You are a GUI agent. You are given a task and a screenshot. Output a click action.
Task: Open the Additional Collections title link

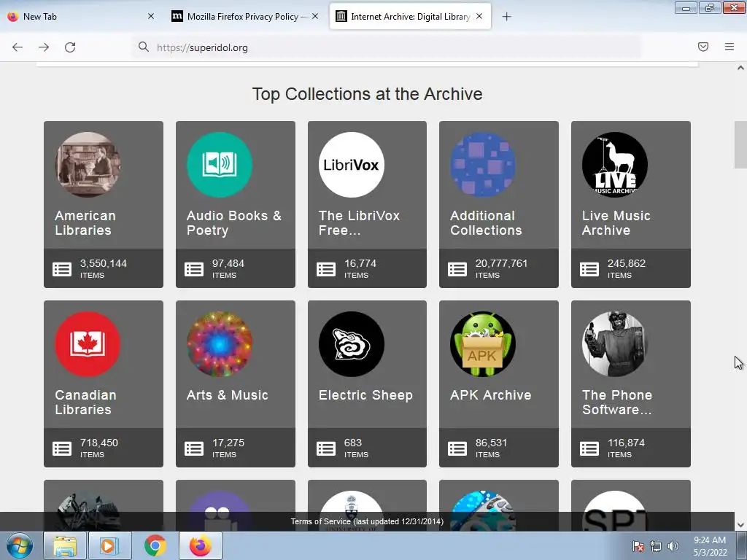tap(486, 223)
